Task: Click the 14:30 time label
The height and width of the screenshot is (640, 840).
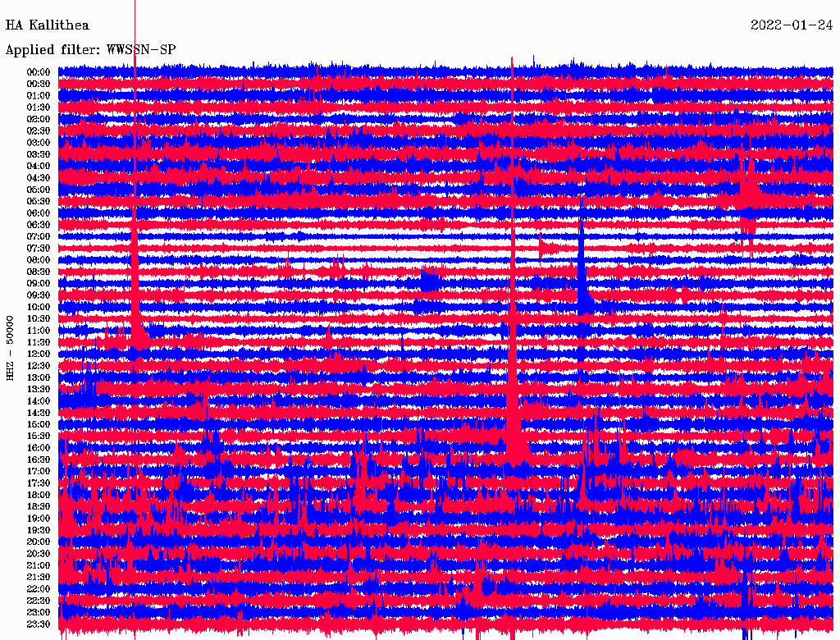Action: (38, 413)
